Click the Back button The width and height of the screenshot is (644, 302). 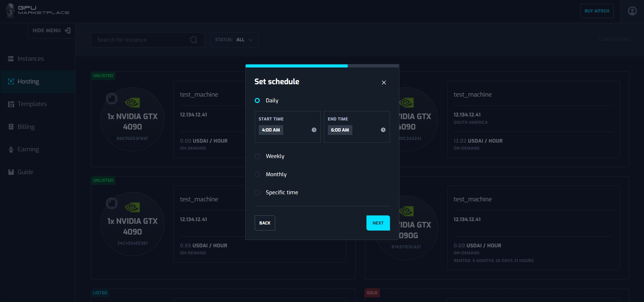point(265,223)
